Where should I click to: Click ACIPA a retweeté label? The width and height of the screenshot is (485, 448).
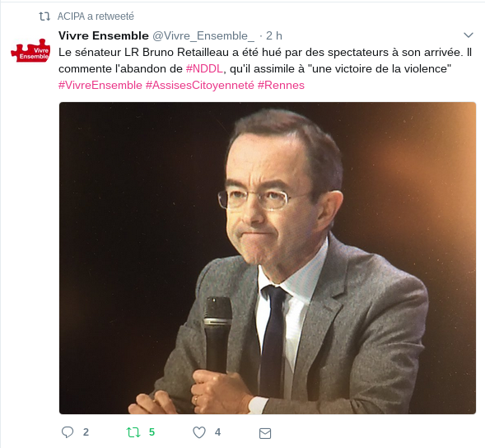click(x=96, y=16)
